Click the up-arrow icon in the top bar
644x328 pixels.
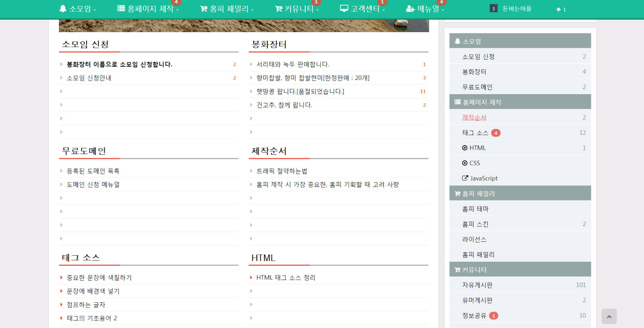tap(558, 9)
